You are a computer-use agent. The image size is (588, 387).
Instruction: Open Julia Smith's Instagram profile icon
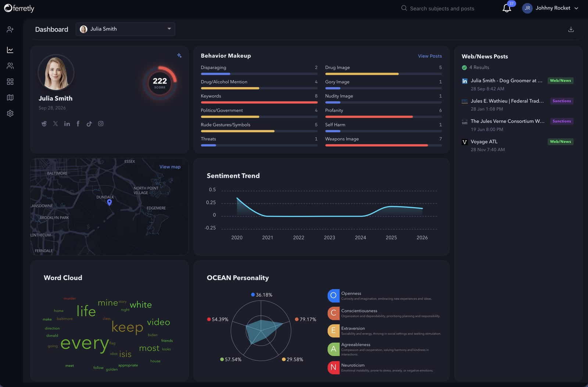tap(101, 124)
